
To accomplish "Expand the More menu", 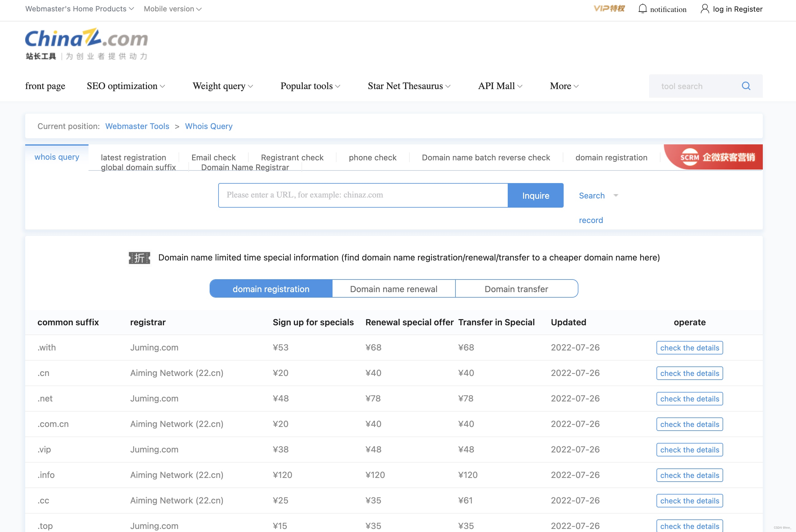I will point(564,86).
